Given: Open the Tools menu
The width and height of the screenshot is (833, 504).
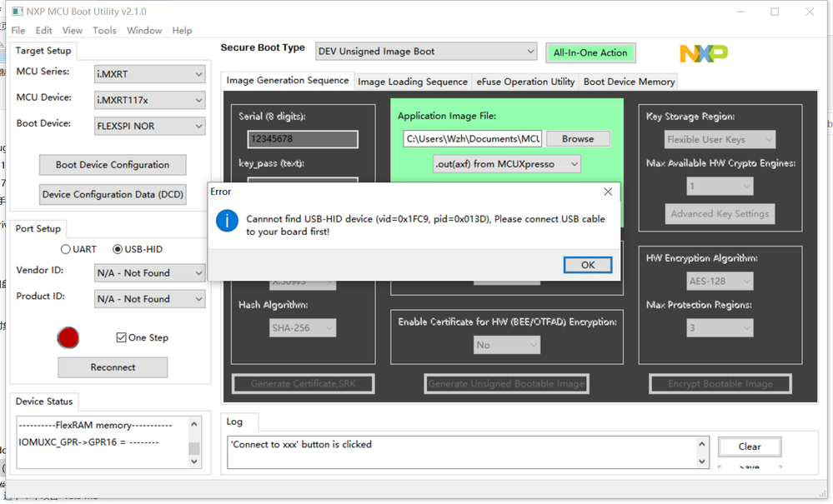Looking at the screenshot, I should click(104, 30).
